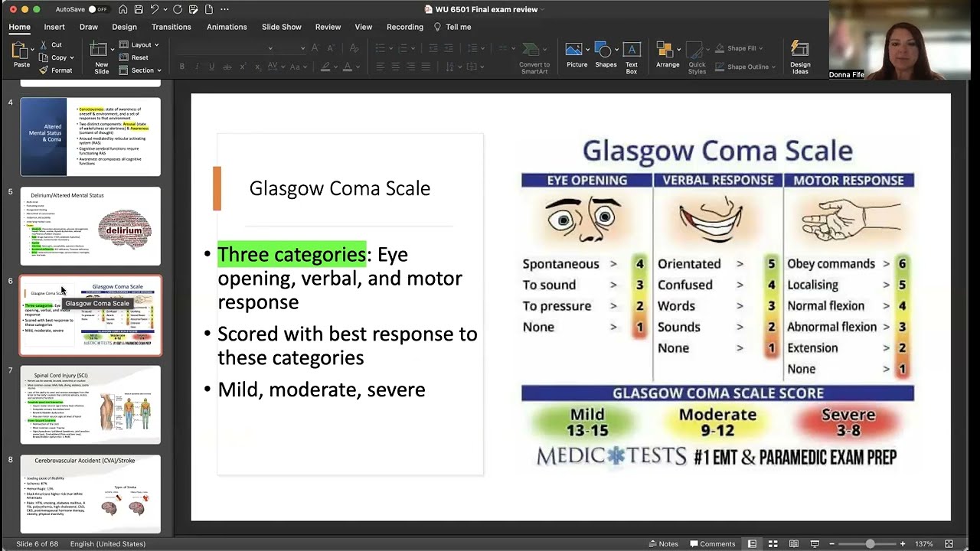The height and width of the screenshot is (551, 980).
Task: Click Convert to SmartArt
Action: point(534,58)
